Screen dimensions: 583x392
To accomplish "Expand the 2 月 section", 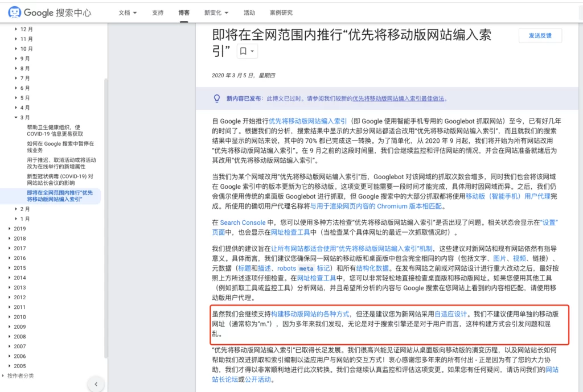I will point(23,209).
